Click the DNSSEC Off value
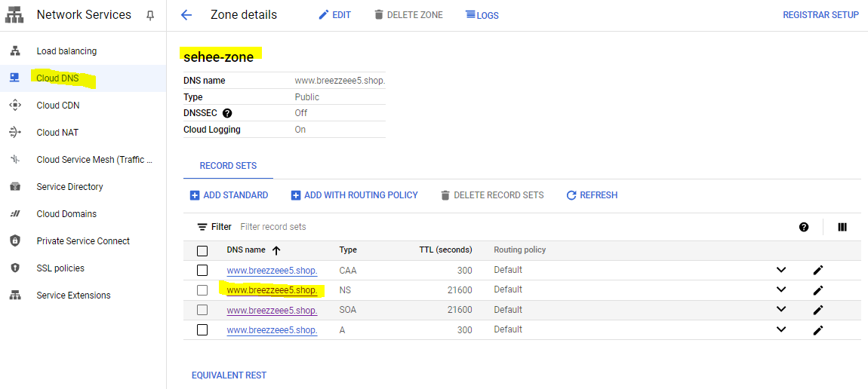The height and width of the screenshot is (389, 868). 301,113
